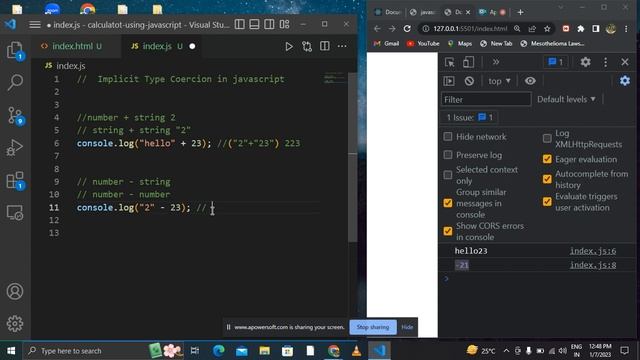The width and height of the screenshot is (640, 360).
Task: Toggle the primary sidebar layout icon
Action: click(x=240, y=24)
